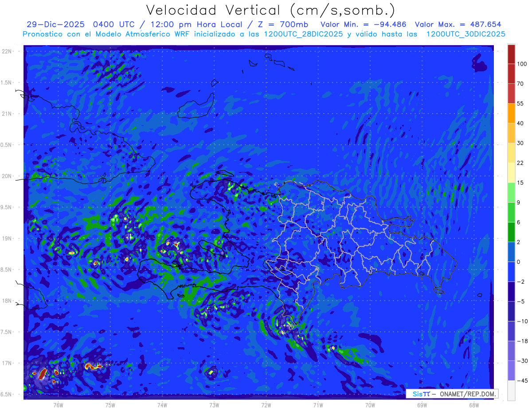Click the '8.5N' latitude label
This screenshot has width=532, height=411.
(x=6, y=270)
